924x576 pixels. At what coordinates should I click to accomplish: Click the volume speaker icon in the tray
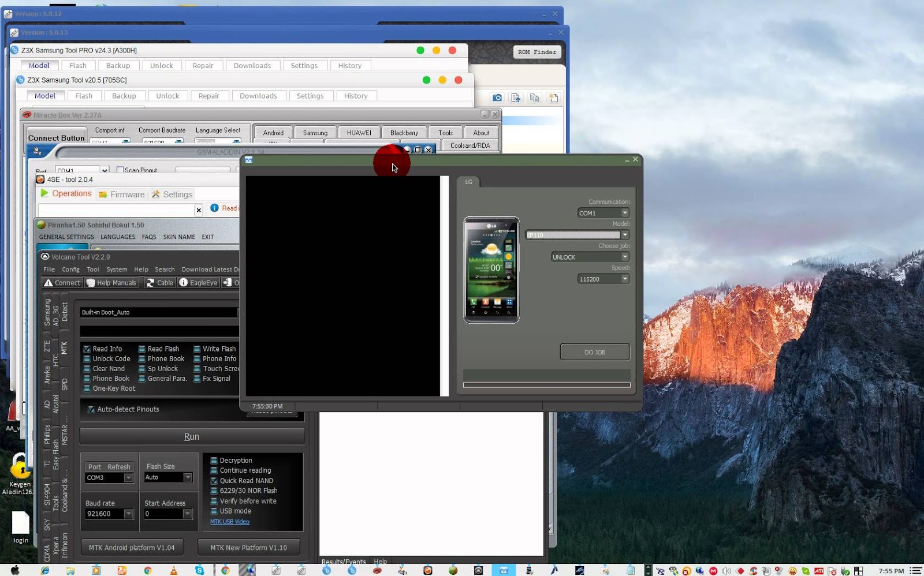tap(726, 571)
